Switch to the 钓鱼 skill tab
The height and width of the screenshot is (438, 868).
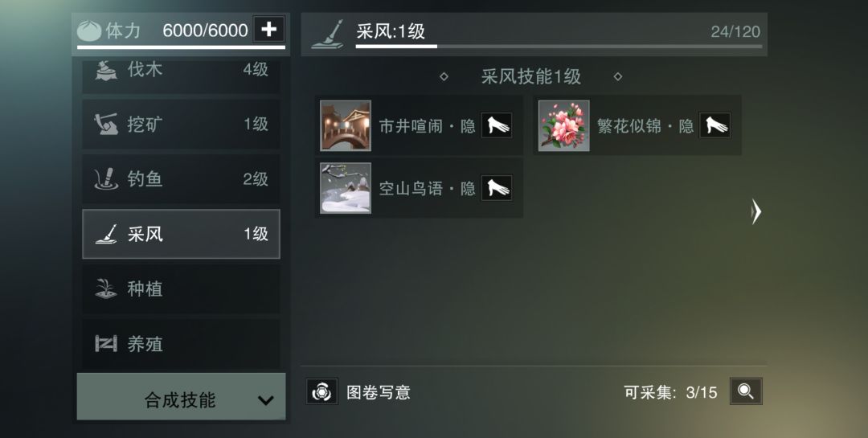pos(181,179)
